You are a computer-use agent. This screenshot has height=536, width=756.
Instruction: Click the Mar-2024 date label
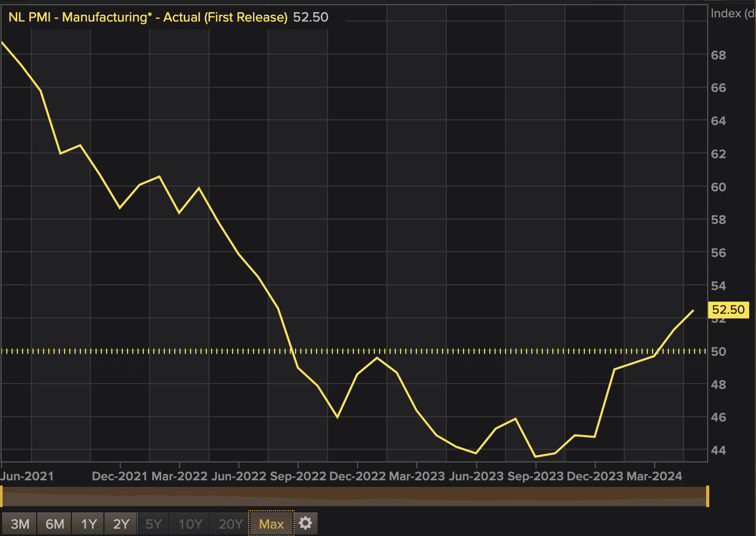(655, 476)
